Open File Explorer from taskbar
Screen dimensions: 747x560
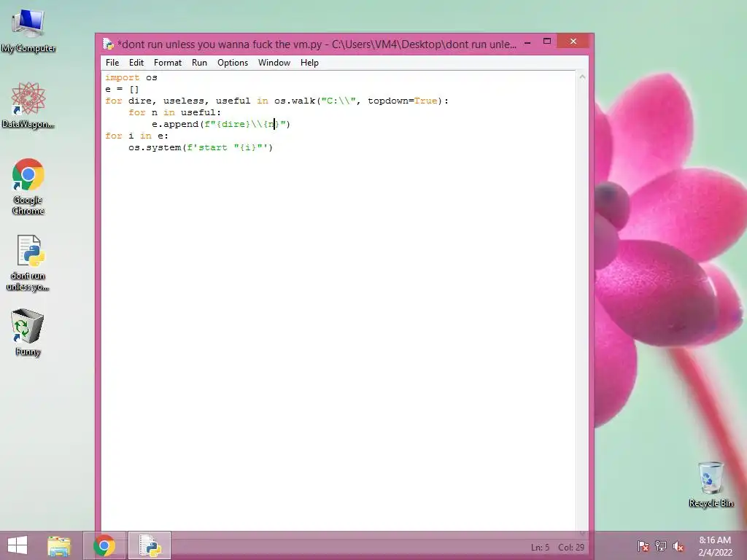[x=59, y=545]
